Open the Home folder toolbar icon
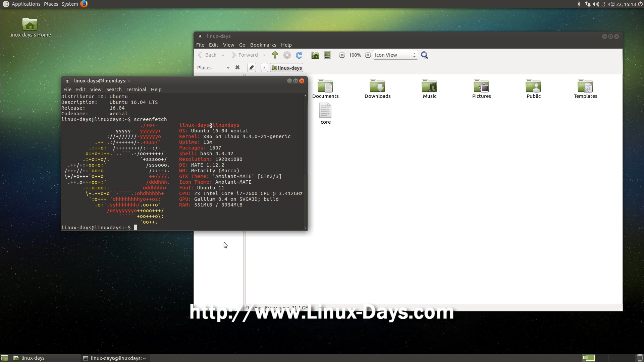Screen dimensions: 644x362 (x=315, y=55)
